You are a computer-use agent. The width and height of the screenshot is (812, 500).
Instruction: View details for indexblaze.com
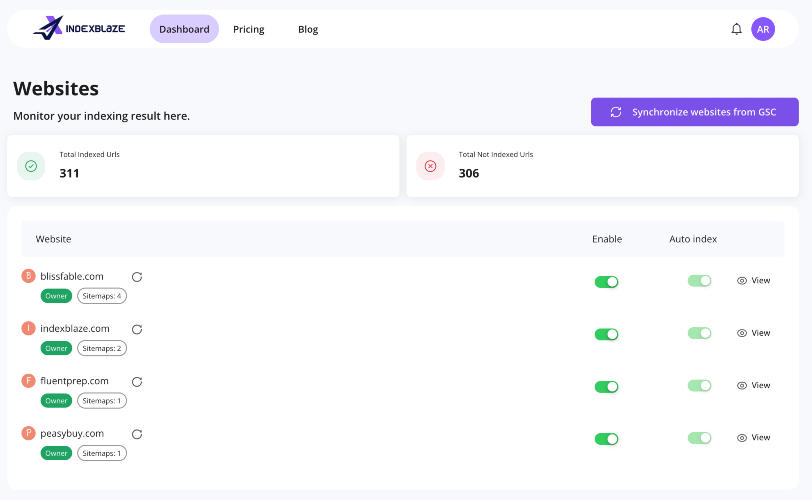click(753, 333)
